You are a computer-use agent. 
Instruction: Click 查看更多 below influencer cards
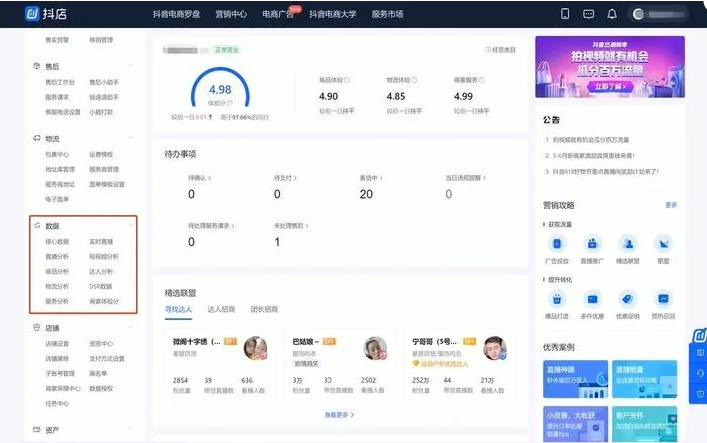tap(339, 415)
